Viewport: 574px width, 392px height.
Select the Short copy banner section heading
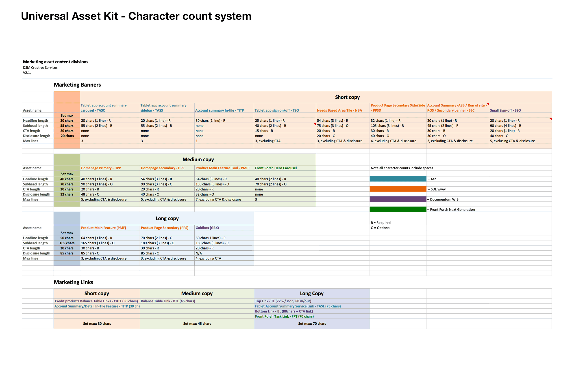pyautogui.click(x=347, y=97)
